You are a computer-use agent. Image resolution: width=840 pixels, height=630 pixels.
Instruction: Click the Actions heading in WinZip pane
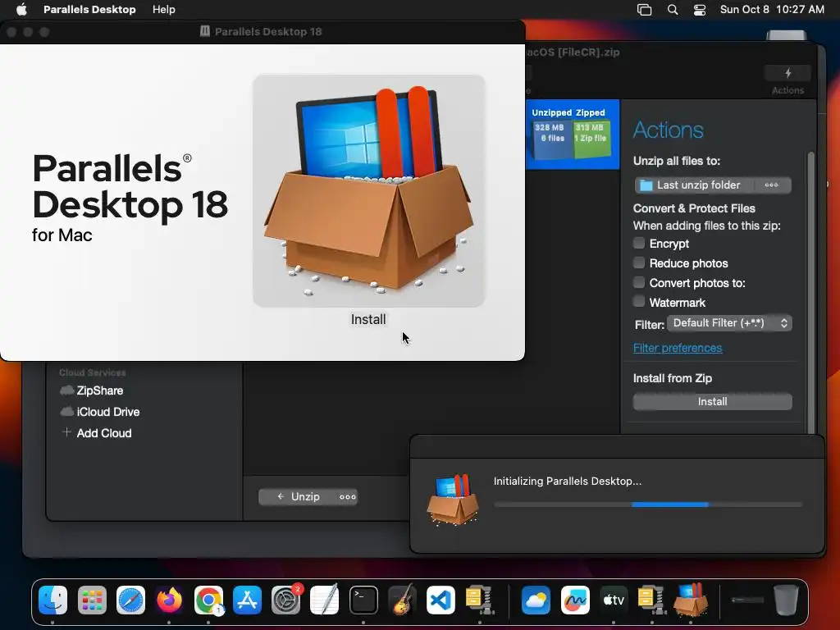[668, 130]
